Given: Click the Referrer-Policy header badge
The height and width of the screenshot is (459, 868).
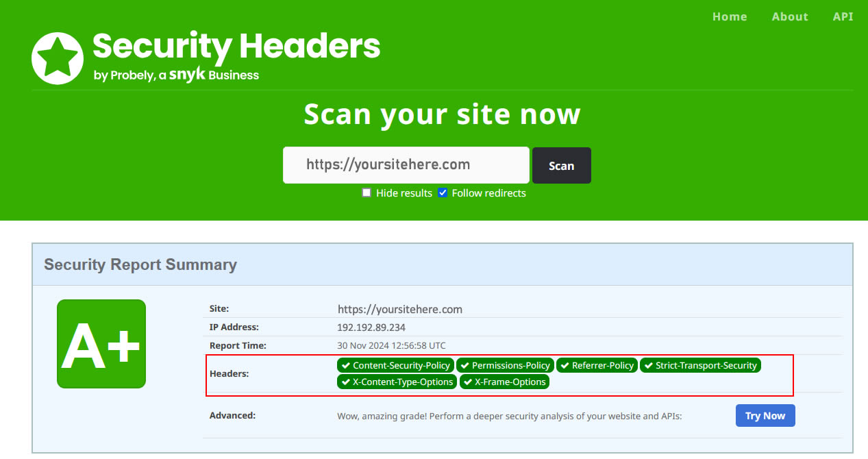Looking at the screenshot, I should click(x=597, y=365).
